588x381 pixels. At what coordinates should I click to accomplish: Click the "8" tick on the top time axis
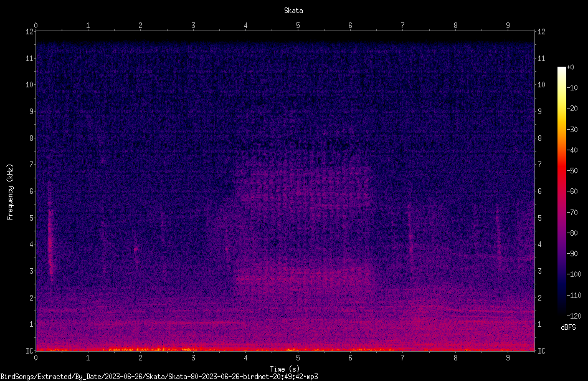(455, 26)
